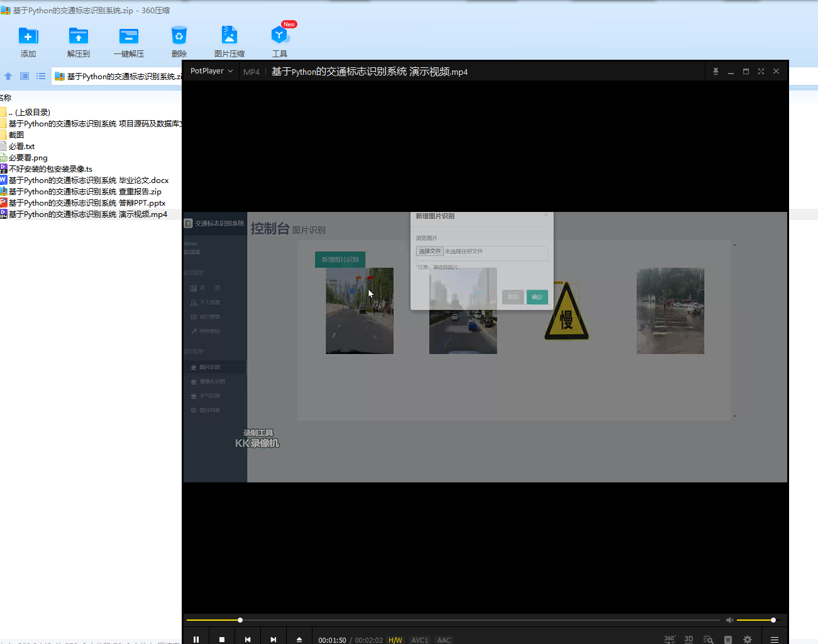Click the 添加 (Add) icon in 360压缩
The height and width of the screenshot is (644, 818).
click(28, 36)
